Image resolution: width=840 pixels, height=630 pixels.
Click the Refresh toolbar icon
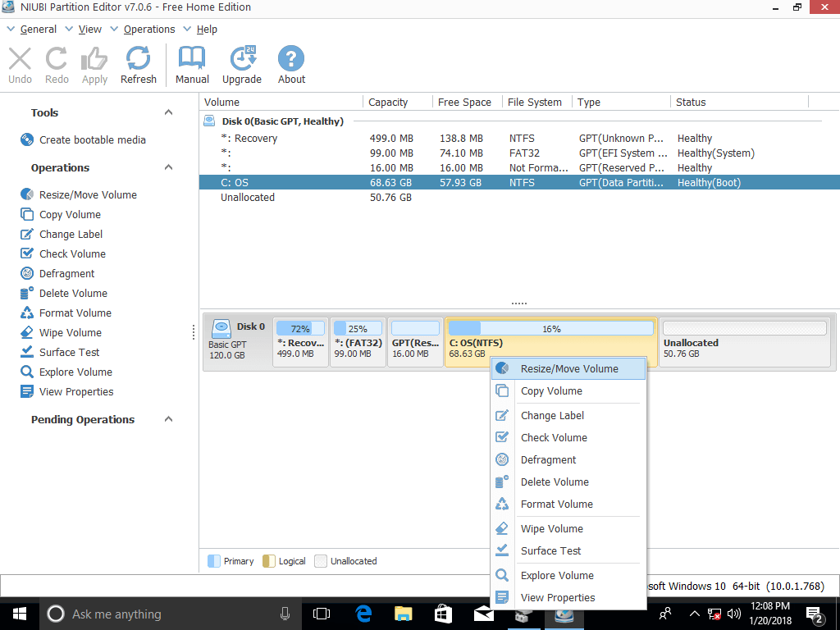point(138,65)
